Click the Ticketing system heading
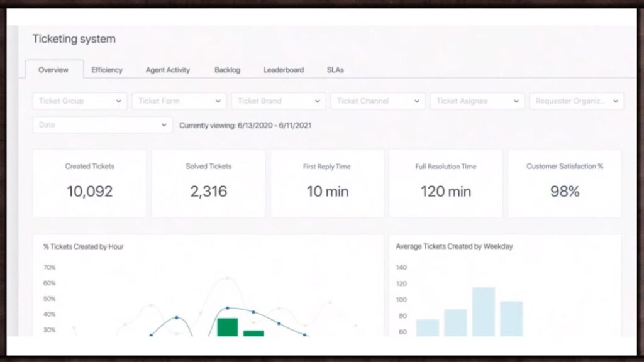This screenshot has width=644, height=362. [x=74, y=39]
